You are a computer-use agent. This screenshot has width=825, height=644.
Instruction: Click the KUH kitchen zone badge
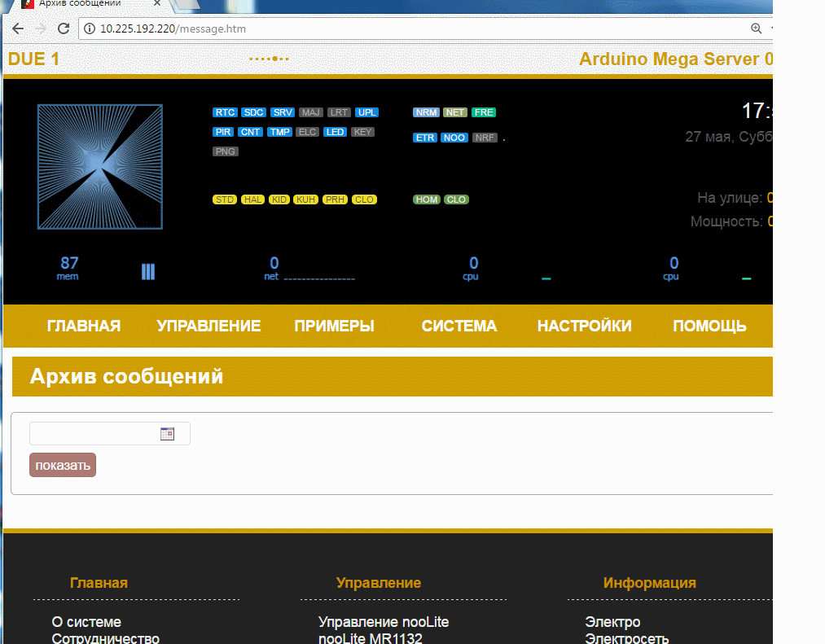(x=305, y=199)
